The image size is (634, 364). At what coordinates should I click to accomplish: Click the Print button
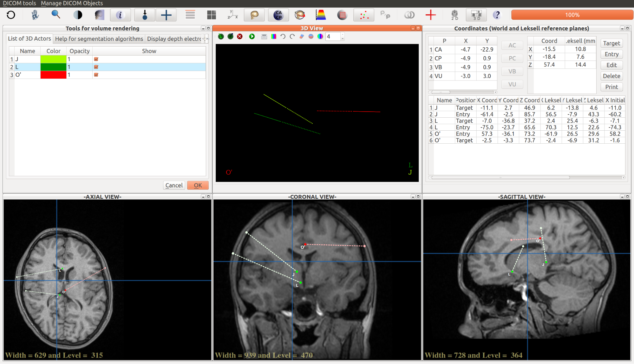(x=611, y=87)
